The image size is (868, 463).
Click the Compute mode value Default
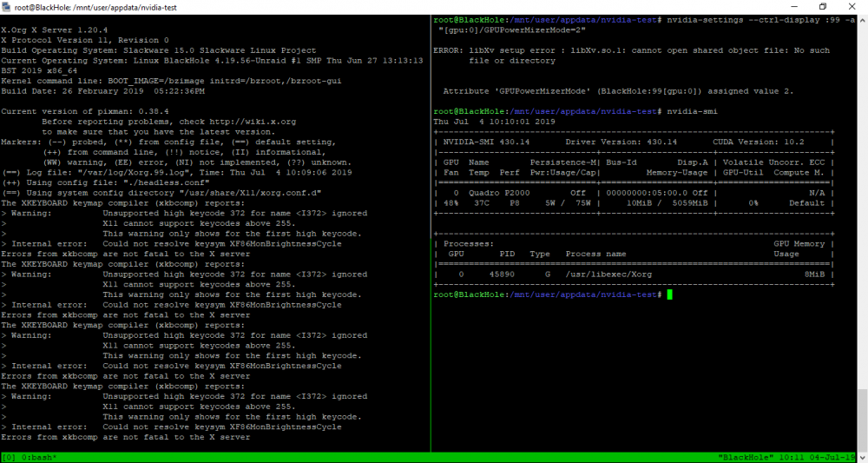[x=806, y=202]
